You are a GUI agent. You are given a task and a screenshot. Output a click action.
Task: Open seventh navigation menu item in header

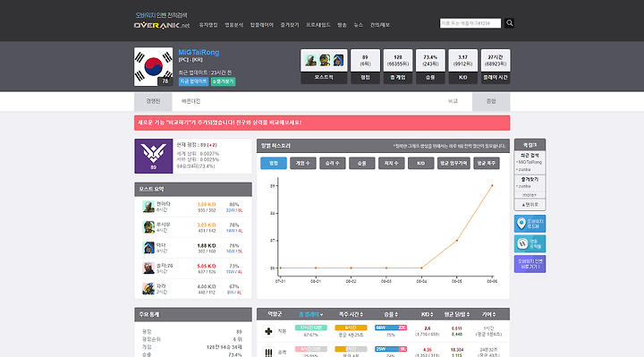click(359, 25)
